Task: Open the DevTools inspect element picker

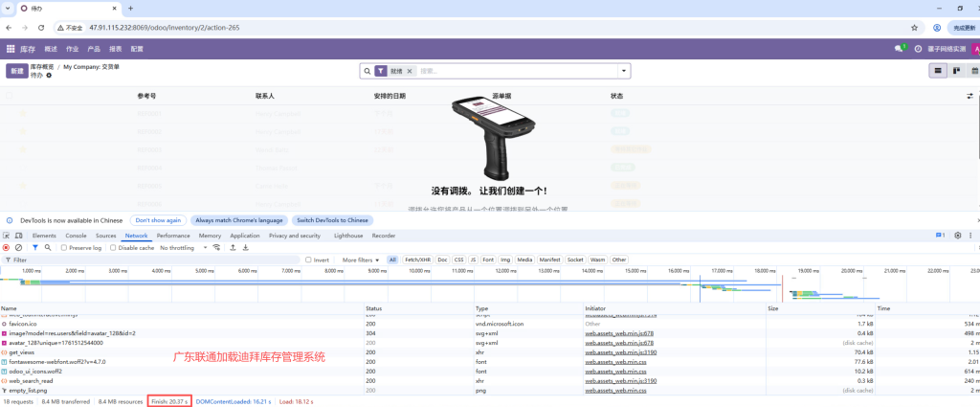Action: coord(6,235)
